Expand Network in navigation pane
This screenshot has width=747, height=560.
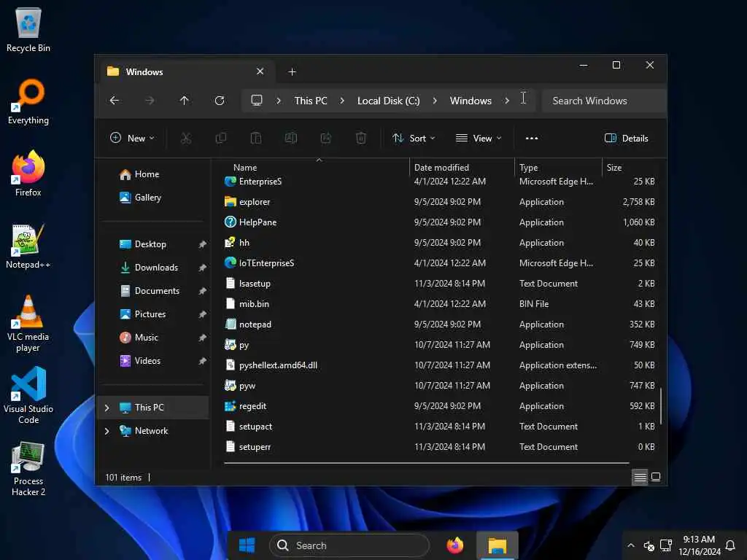coord(107,431)
